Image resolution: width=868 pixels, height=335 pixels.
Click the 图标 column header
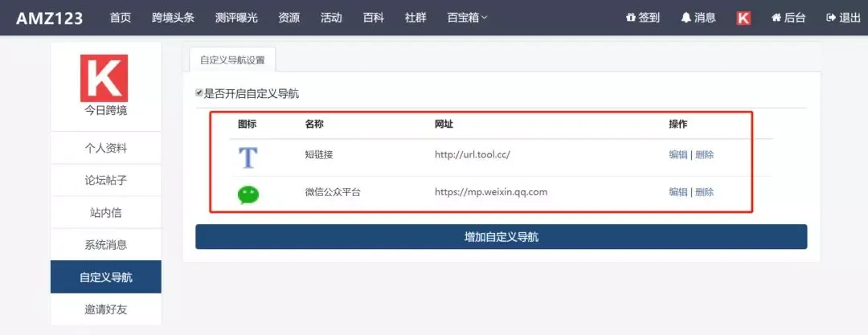coord(248,124)
